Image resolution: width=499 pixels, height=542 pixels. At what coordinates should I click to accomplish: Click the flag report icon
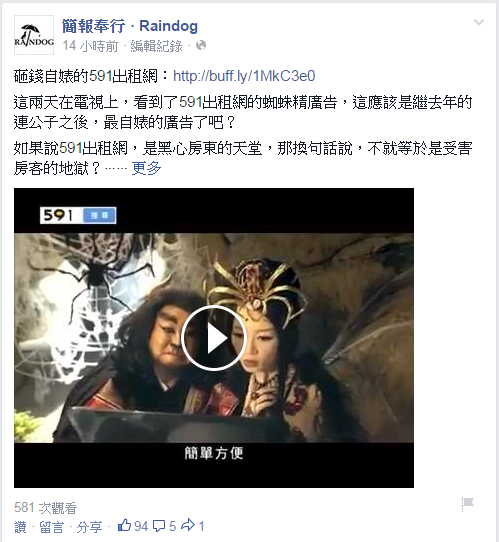coord(467,504)
